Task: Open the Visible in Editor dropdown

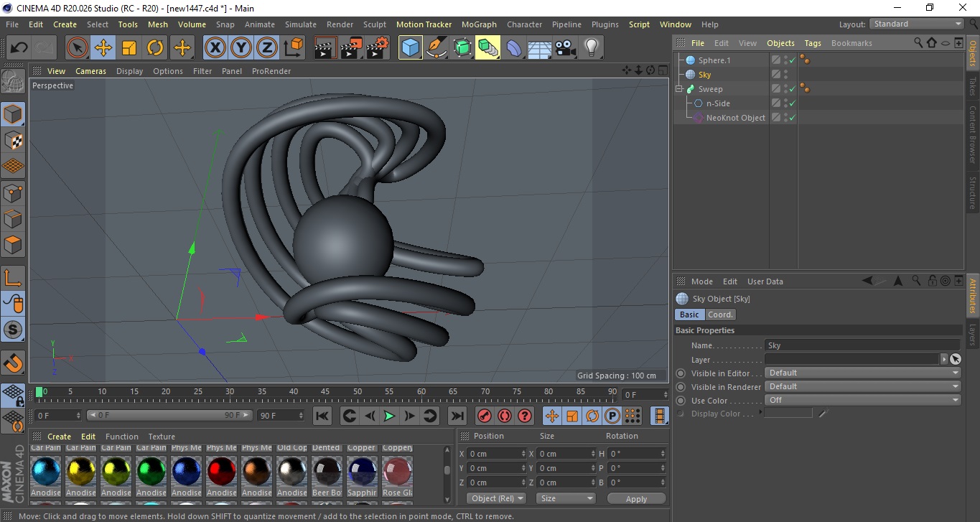Action: point(862,373)
